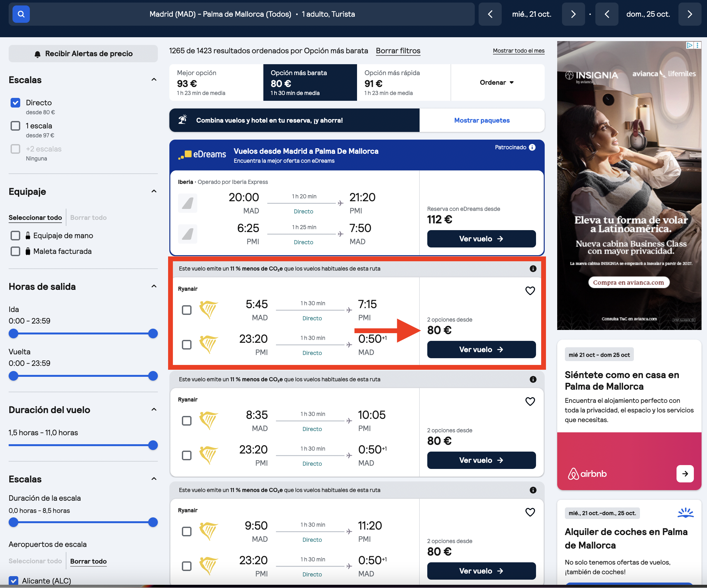Select the Opción más barata tab
707x588 pixels.
pyautogui.click(x=310, y=82)
